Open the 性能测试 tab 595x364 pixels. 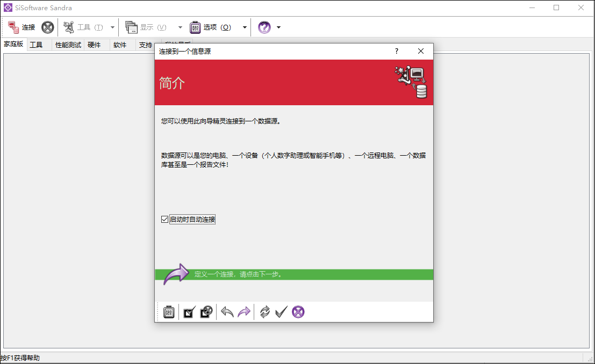point(68,45)
